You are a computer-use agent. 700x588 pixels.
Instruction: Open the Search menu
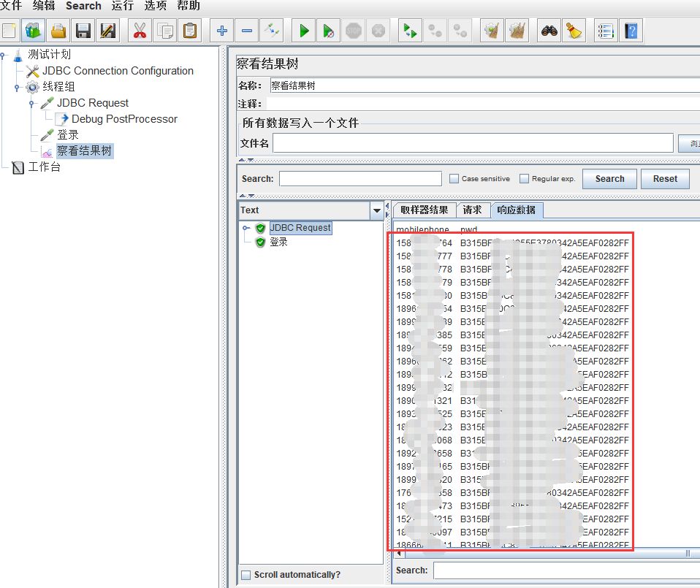pyautogui.click(x=83, y=5)
